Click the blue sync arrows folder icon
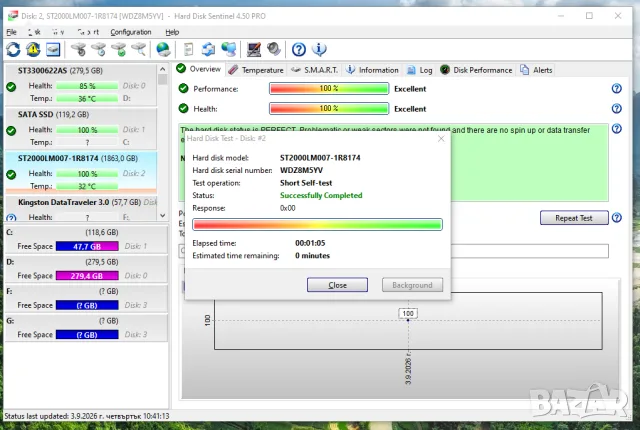 (209, 49)
